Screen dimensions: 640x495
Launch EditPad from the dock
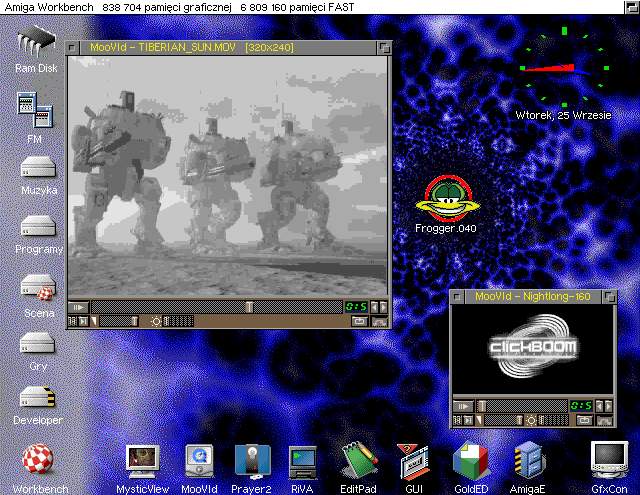point(359,460)
